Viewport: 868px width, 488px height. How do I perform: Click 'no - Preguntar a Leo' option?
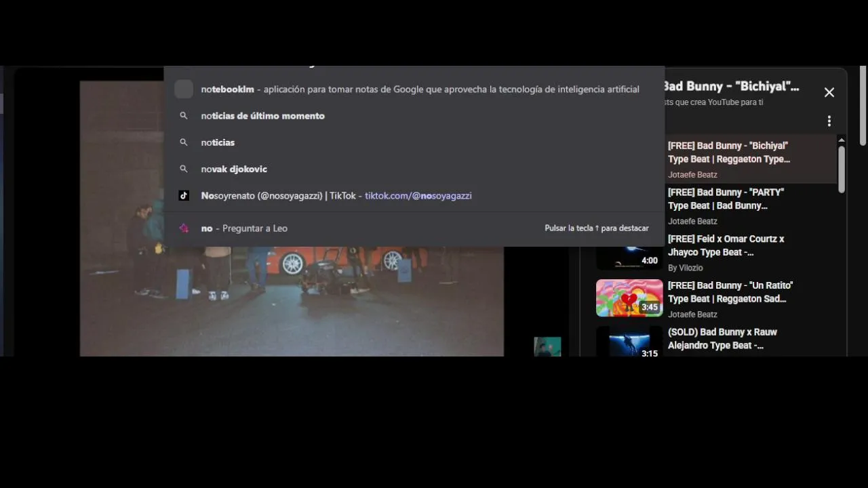[x=414, y=228]
